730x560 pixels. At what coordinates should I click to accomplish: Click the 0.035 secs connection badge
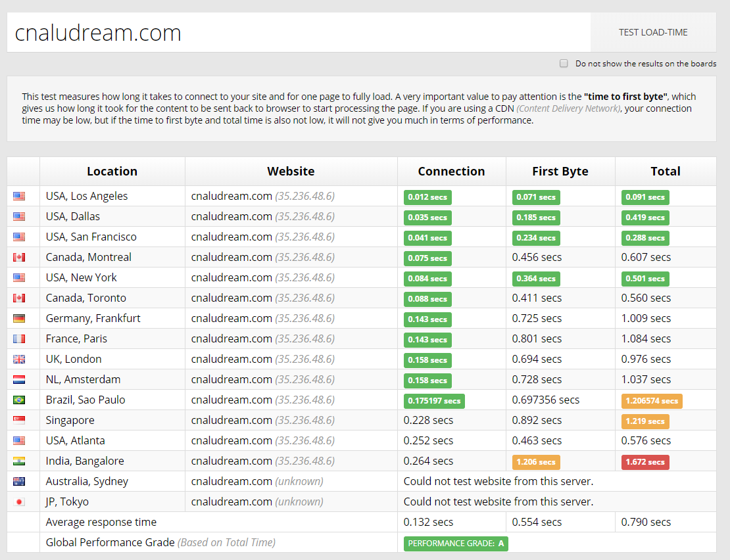[427, 218]
